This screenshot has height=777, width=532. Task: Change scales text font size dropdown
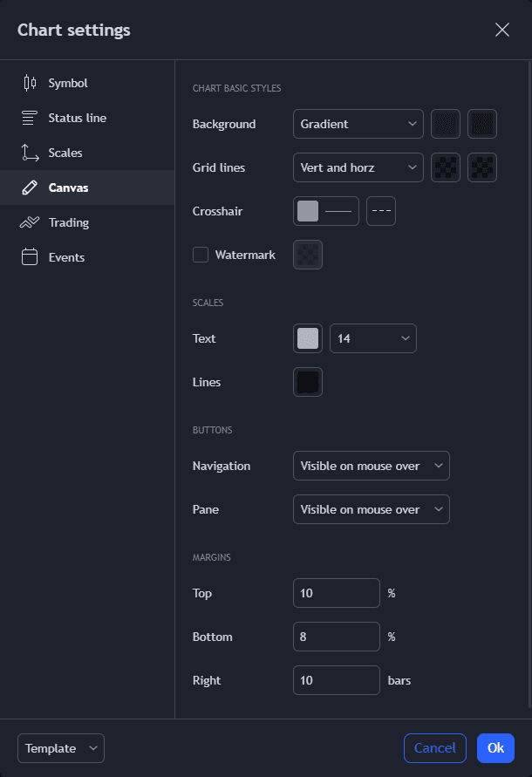coord(372,338)
